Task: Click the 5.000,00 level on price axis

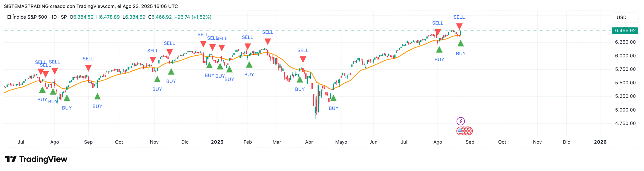Action: 625,110
